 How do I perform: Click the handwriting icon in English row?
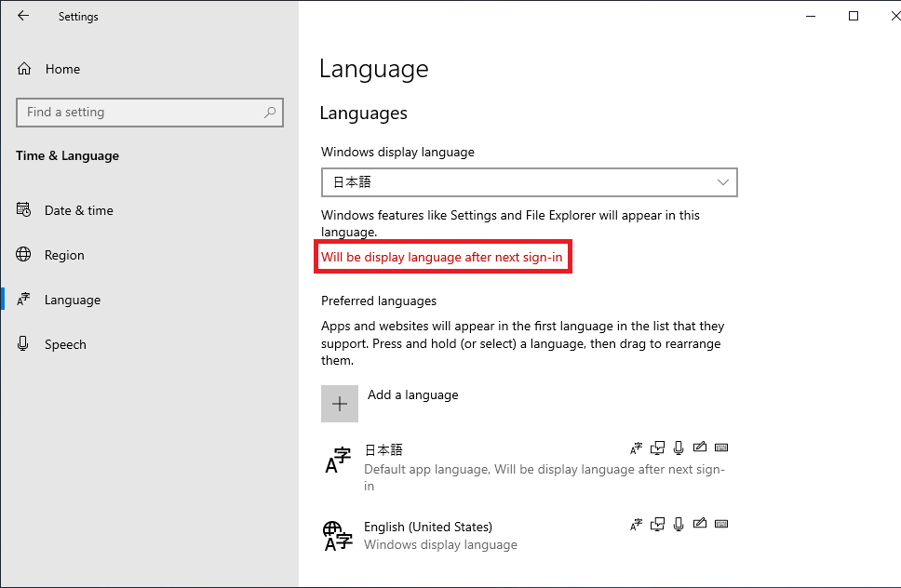point(699,524)
